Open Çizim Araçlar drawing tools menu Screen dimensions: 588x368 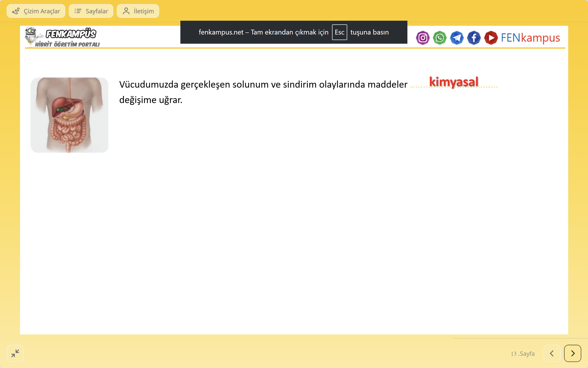coord(36,11)
